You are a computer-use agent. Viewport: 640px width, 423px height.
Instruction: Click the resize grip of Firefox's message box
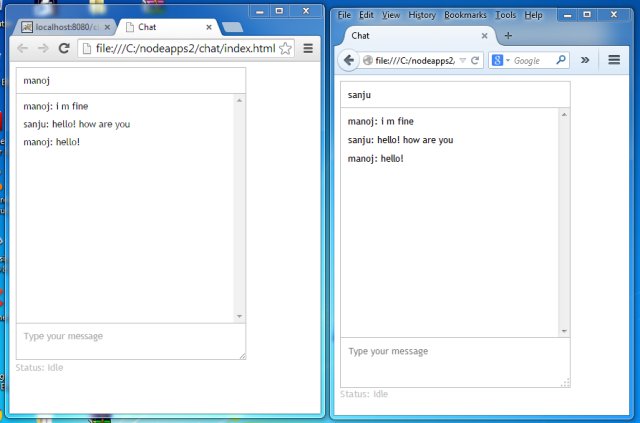tap(566, 383)
